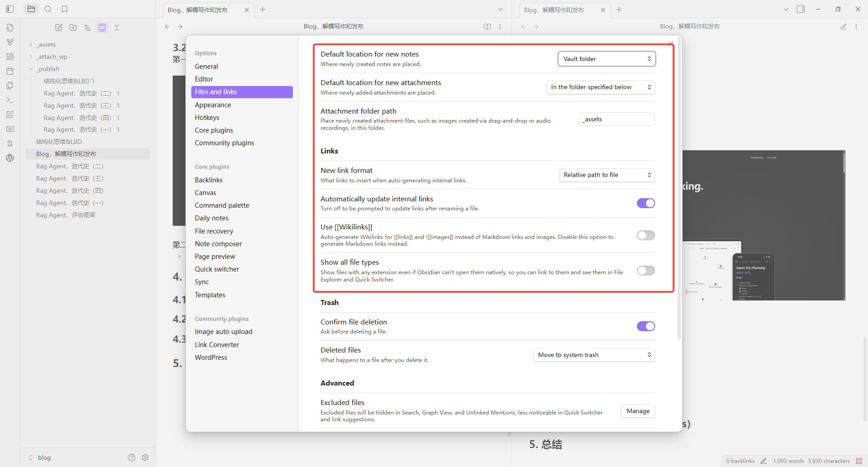868x467 pixels.
Task: Open bookmarks panel icon
Action: tap(65, 9)
